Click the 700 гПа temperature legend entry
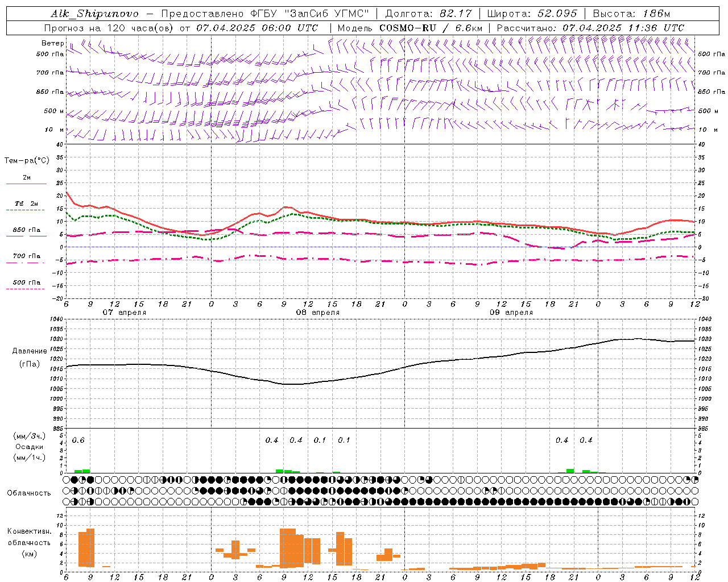 click(x=26, y=256)
